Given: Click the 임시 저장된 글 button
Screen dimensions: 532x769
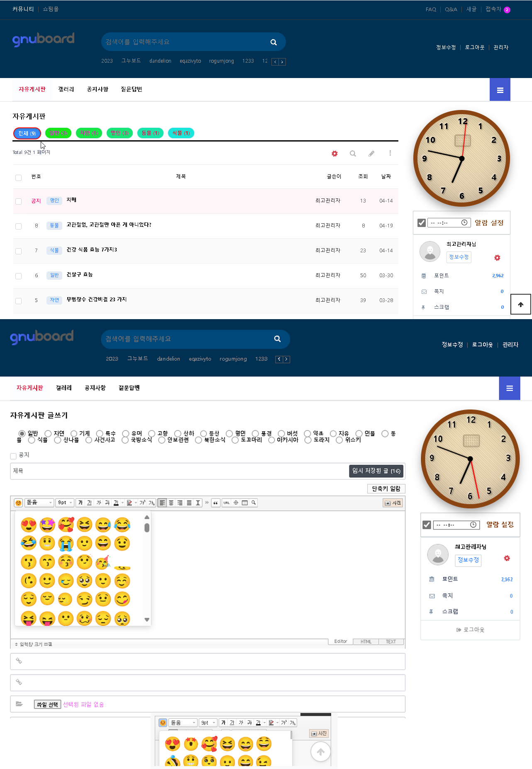Looking at the screenshot, I should click(376, 471).
